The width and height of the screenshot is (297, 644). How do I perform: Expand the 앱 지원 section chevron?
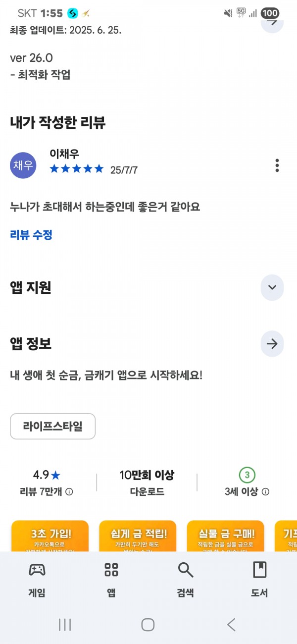(x=272, y=287)
